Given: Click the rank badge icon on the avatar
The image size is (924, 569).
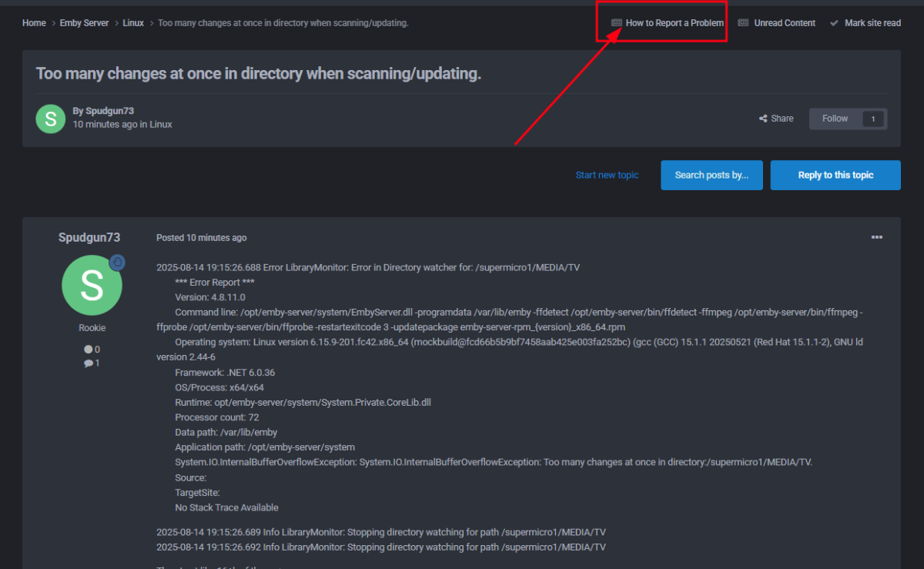Looking at the screenshot, I should click(x=117, y=263).
